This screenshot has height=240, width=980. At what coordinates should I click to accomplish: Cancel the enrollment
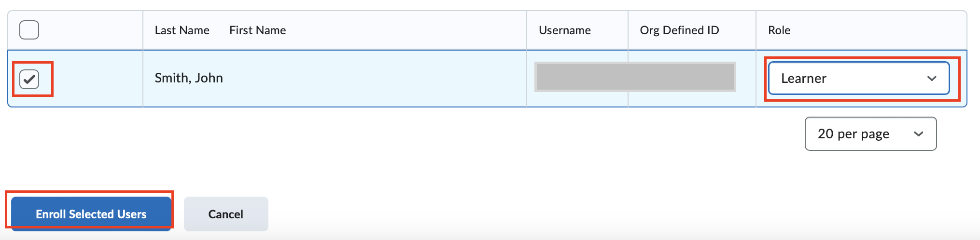pos(226,214)
